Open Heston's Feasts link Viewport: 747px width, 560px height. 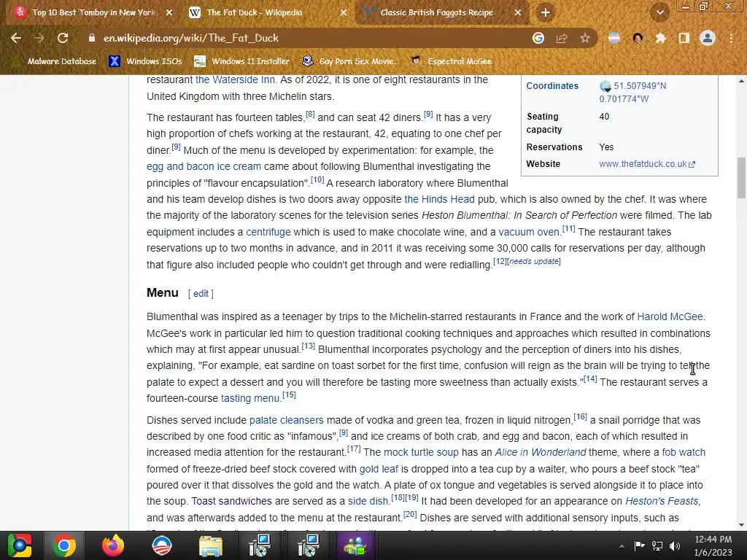(x=662, y=502)
